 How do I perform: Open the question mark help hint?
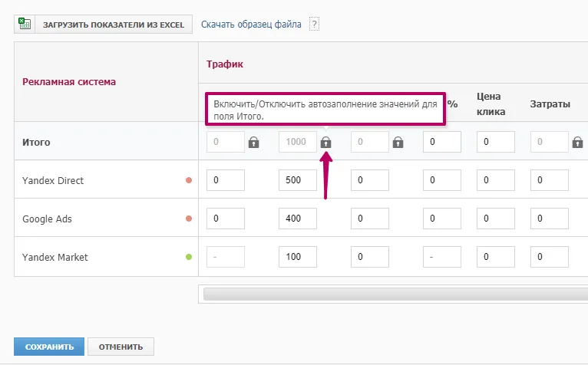click(x=314, y=25)
